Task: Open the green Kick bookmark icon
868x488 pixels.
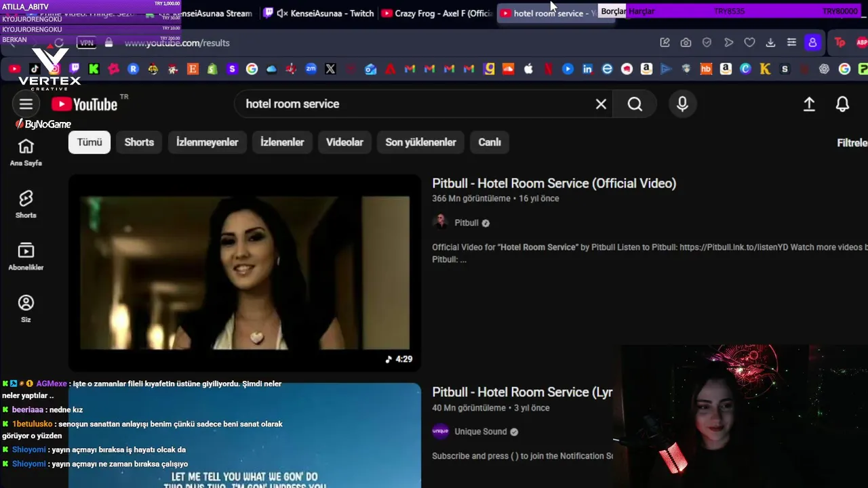Action: click(94, 68)
